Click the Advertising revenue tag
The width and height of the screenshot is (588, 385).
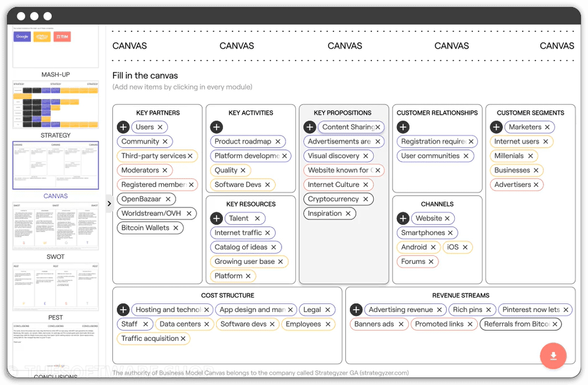[406, 310]
